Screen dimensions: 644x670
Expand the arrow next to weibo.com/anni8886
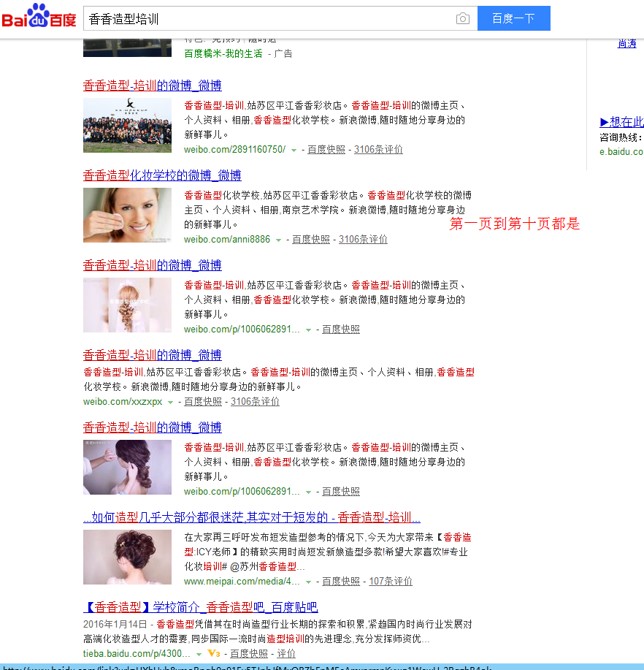click(x=278, y=240)
